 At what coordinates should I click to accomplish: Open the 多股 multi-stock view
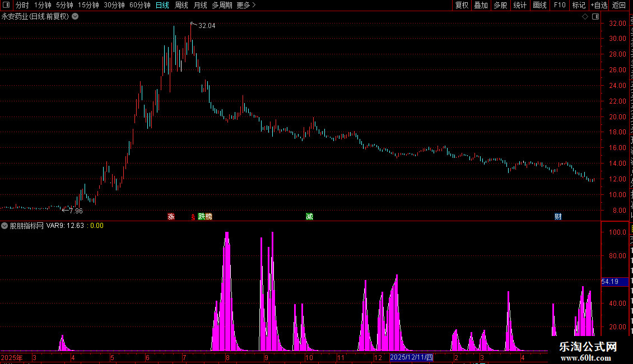click(x=501, y=5)
